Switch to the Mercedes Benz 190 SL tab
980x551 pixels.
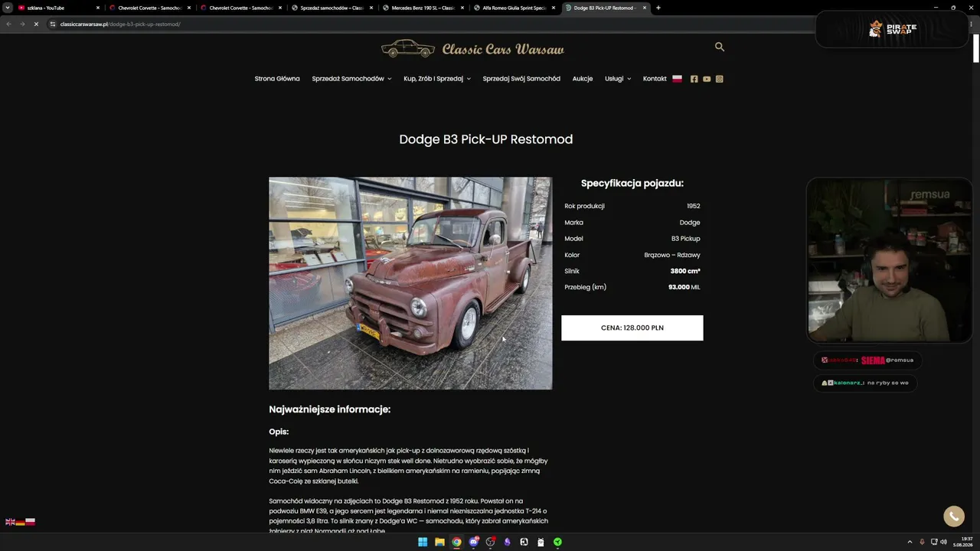[423, 8]
